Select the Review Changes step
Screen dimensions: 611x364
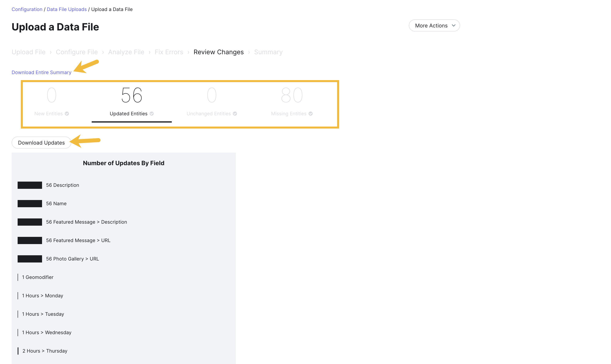pyautogui.click(x=219, y=52)
